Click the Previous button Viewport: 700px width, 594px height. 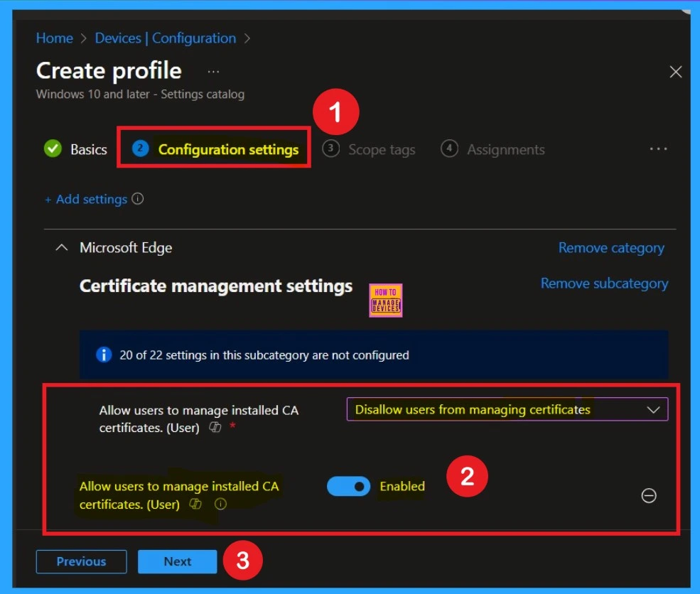(81, 561)
